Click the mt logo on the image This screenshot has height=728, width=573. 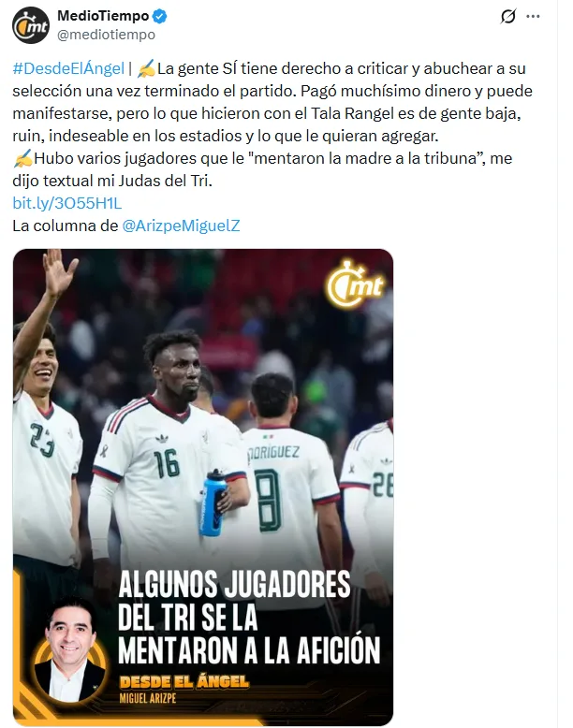[356, 284]
